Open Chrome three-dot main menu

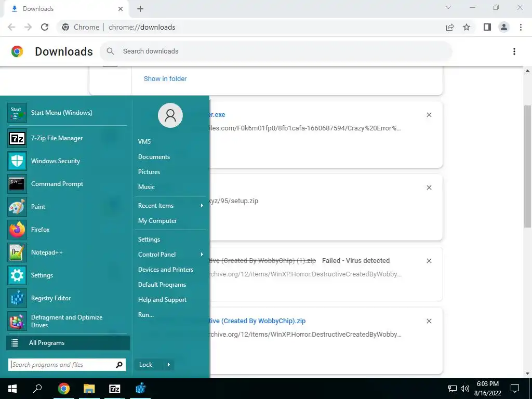click(x=521, y=27)
